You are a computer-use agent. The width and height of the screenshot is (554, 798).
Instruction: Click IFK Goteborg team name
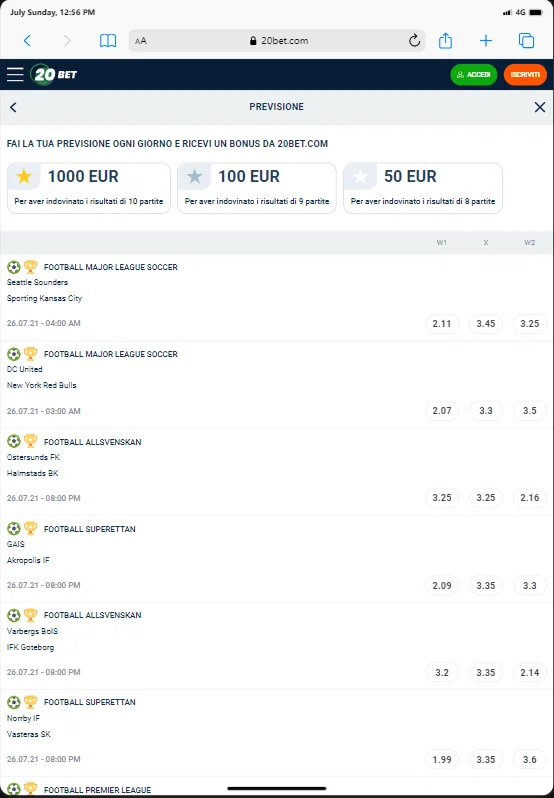point(30,647)
